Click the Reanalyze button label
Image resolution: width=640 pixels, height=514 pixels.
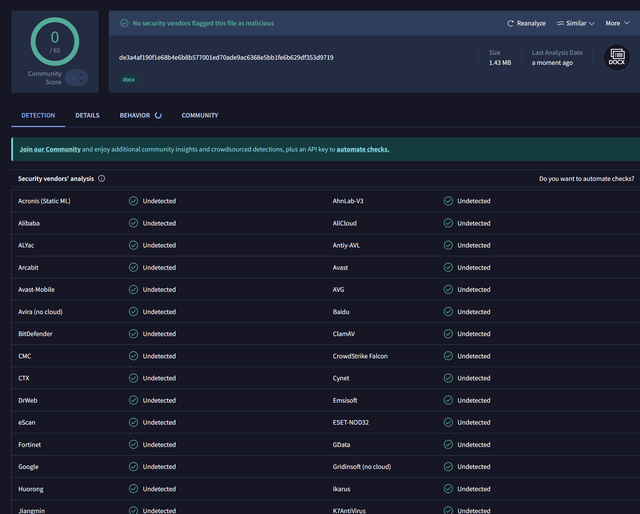click(531, 23)
